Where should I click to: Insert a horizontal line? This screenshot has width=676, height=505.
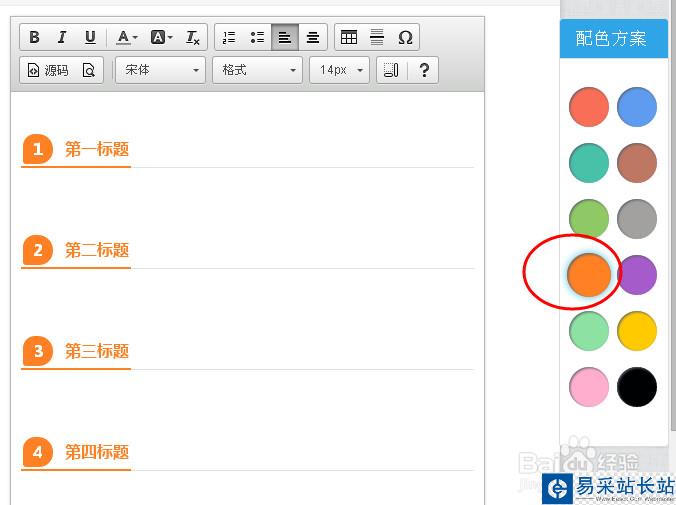point(377,38)
